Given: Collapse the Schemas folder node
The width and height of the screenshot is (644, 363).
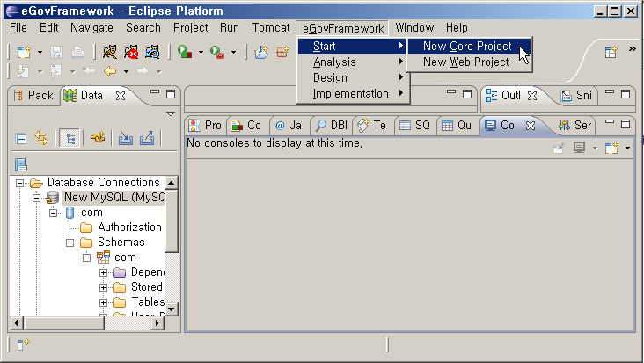Looking at the screenshot, I should pos(70,242).
